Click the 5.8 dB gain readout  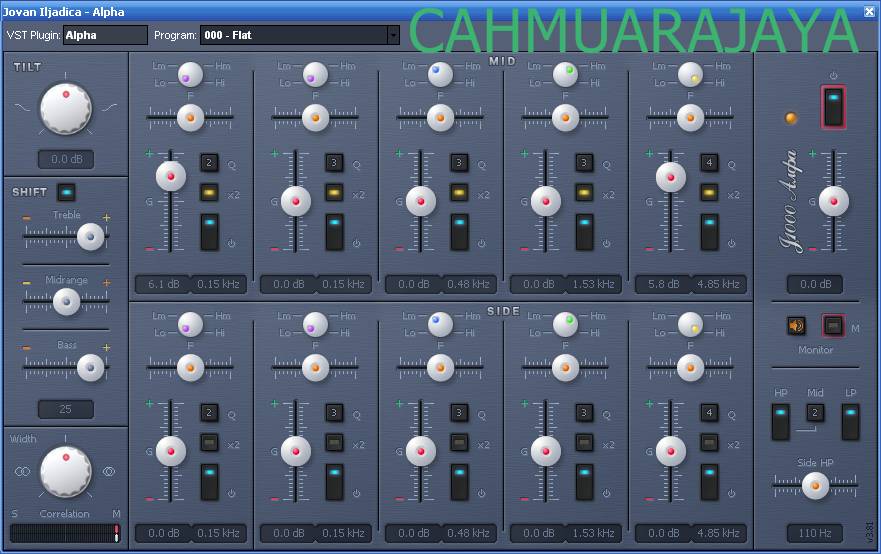point(664,284)
